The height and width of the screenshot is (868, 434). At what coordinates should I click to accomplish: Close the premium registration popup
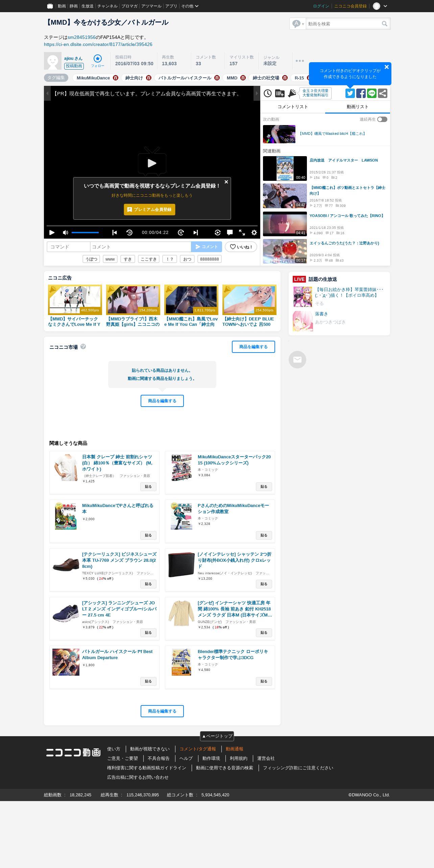pos(226,182)
